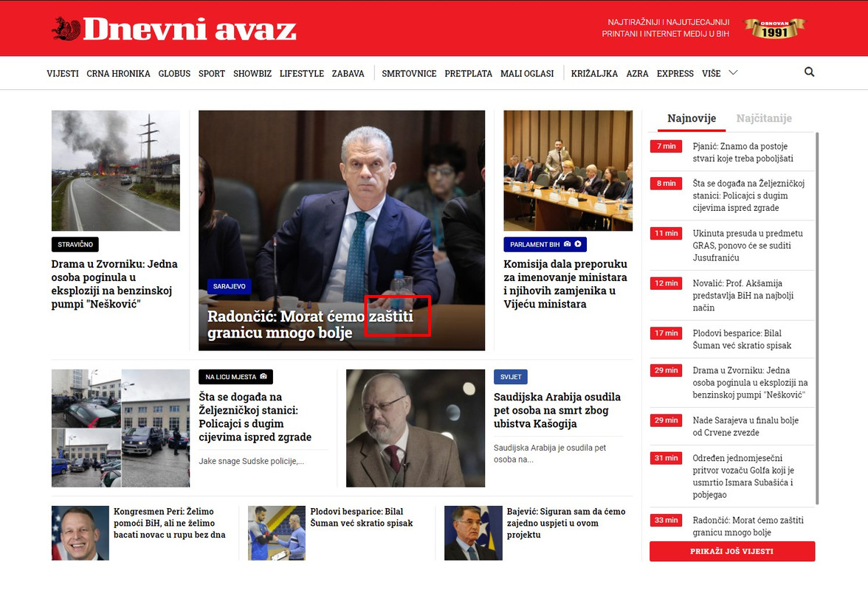The image size is (868, 590).
Task: Click the Svijet category tag
Action: click(x=511, y=377)
